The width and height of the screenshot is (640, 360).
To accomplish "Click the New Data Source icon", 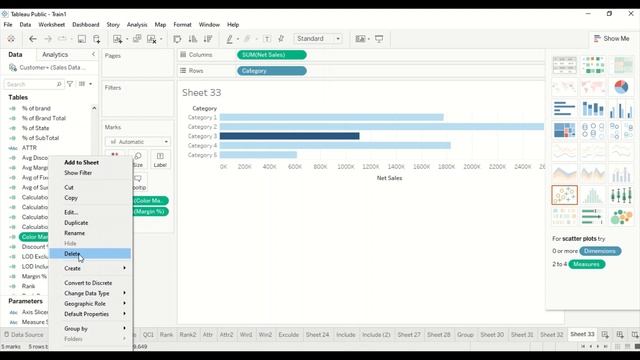I will (x=97, y=39).
